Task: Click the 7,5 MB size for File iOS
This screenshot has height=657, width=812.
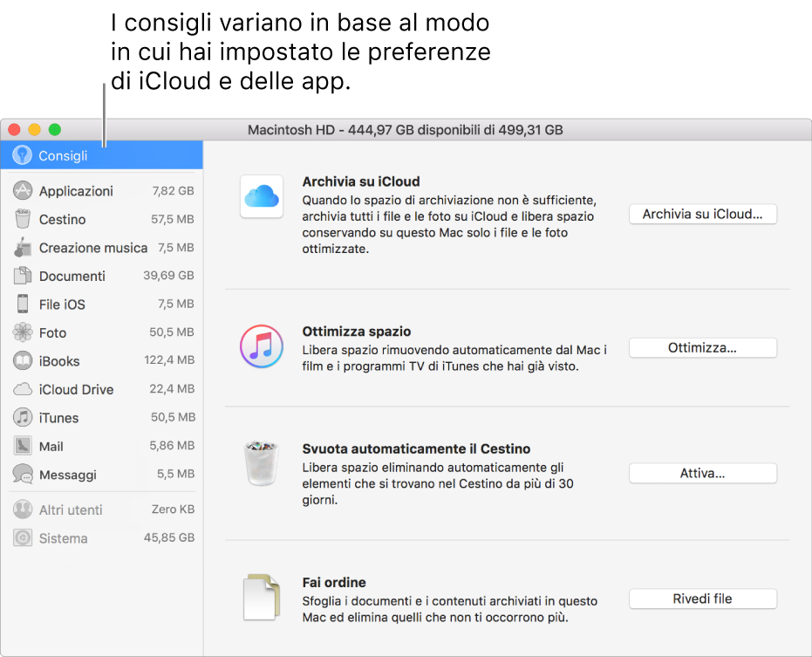Action: (x=176, y=304)
